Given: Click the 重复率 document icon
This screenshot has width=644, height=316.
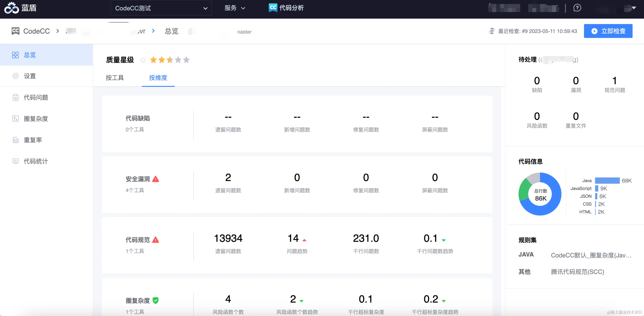Looking at the screenshot, I should 15,140.
